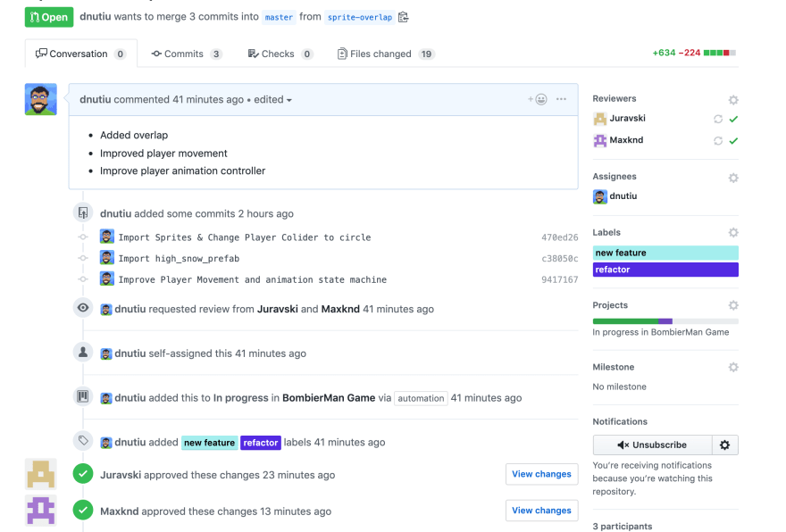786x532 pixels.
Task: Open commit hash 470ed26
Action: click(x=559, y=237)
